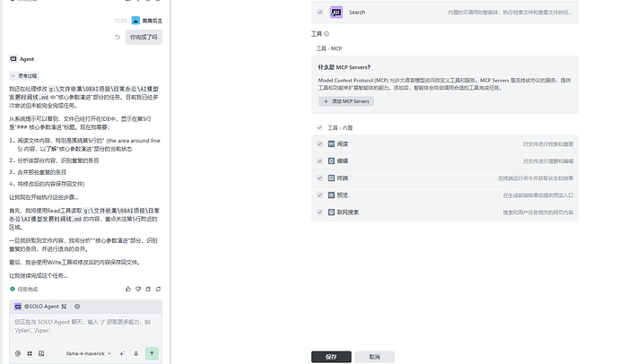The width and height of the screenshot is (619, 364).
Task: Click the 任务完成 status text
Action: (27, 289)
